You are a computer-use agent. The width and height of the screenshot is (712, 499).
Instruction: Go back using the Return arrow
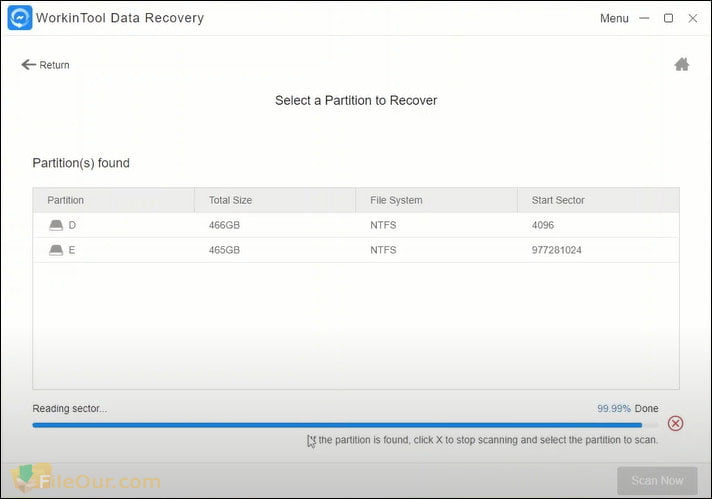(29, 64)
